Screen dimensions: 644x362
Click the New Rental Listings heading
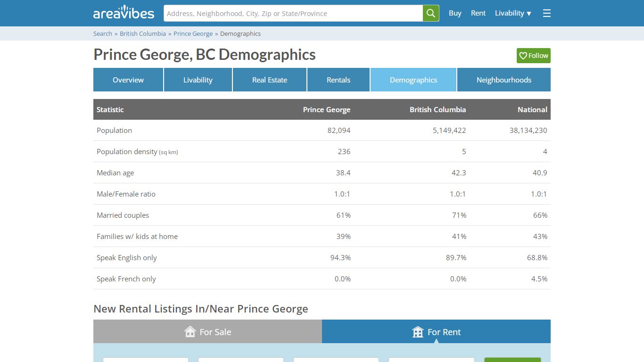point(201,309)
